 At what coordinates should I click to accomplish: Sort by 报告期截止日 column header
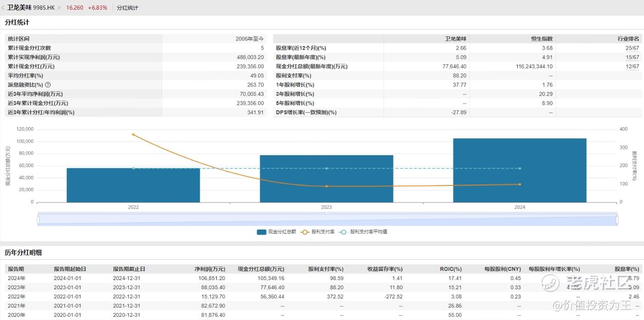129,269
